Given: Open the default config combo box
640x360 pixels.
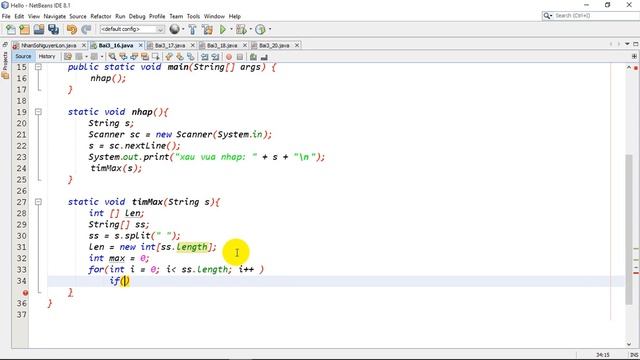Looking at the screenshot, I should [x=132, y=29].
